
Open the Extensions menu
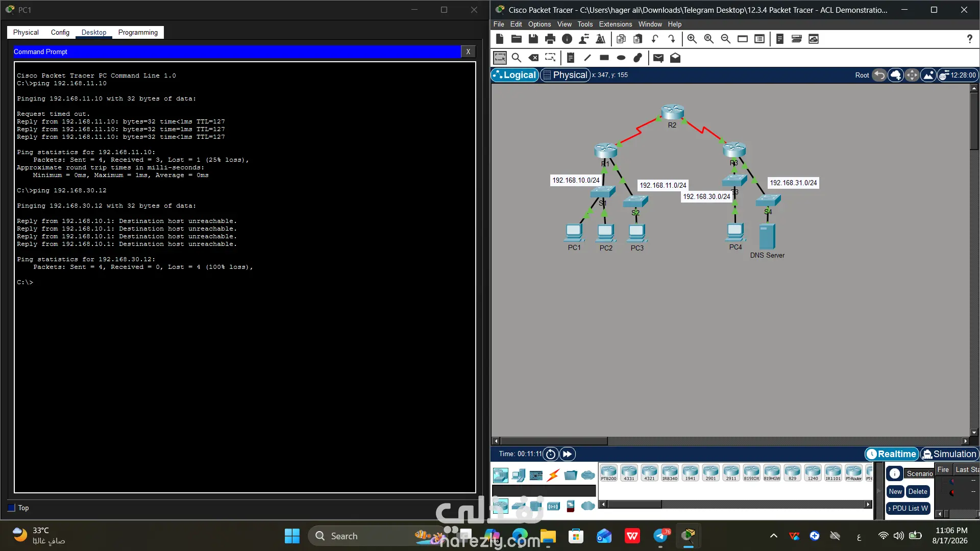click(x=615, y=24)
